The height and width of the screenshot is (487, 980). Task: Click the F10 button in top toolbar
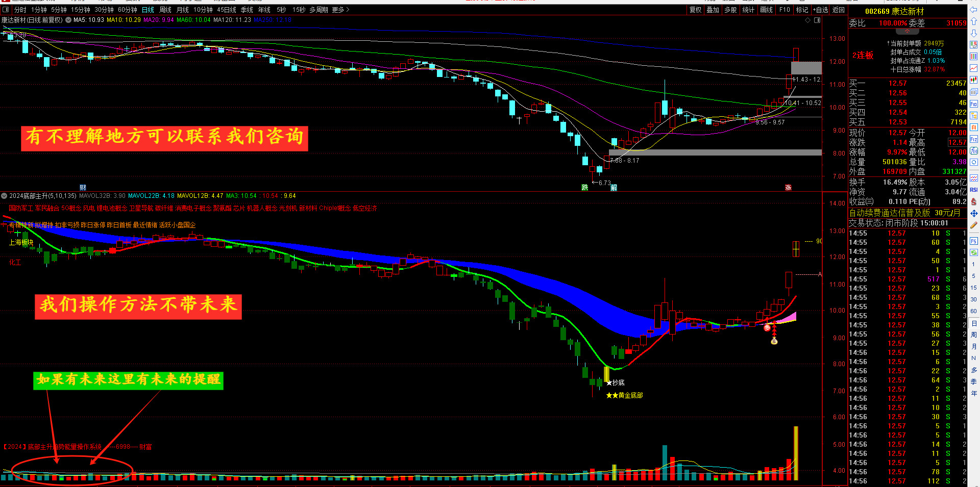785,10
